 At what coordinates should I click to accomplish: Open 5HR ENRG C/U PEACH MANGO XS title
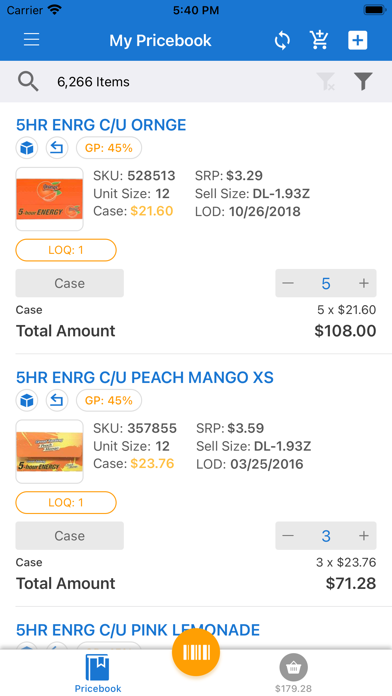(x=145, y=377)
